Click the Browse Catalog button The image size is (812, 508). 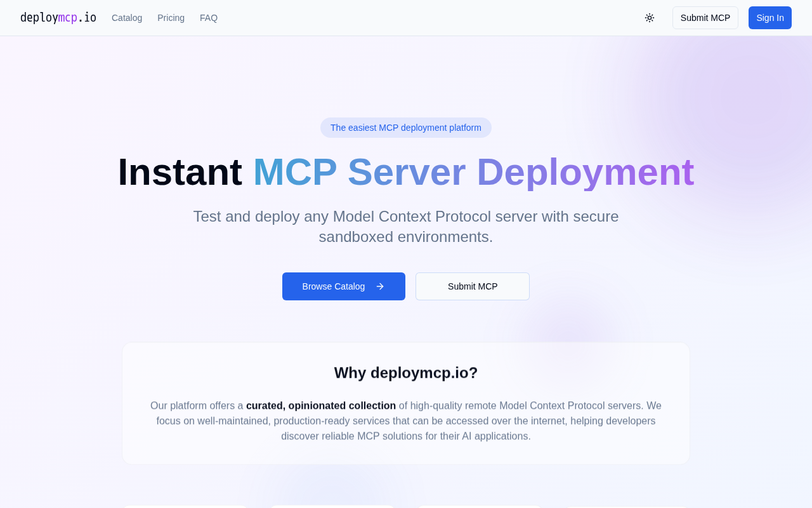tap(344, 286)
